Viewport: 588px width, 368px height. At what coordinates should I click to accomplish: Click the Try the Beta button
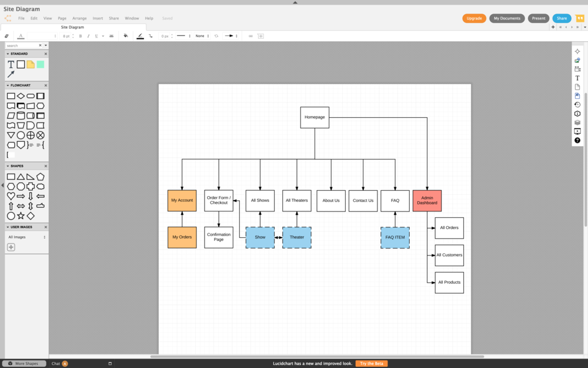click(371, 363)
